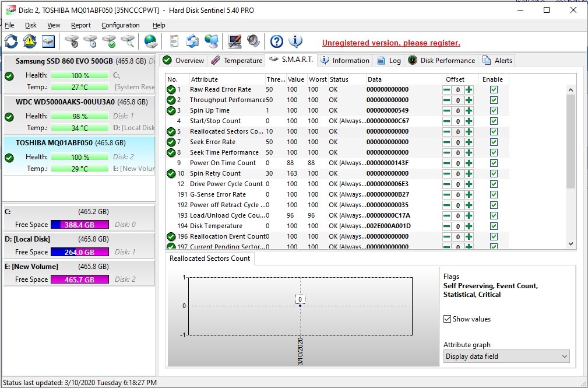
Task: Click the Data column header
Action: (x=403, y=79)
